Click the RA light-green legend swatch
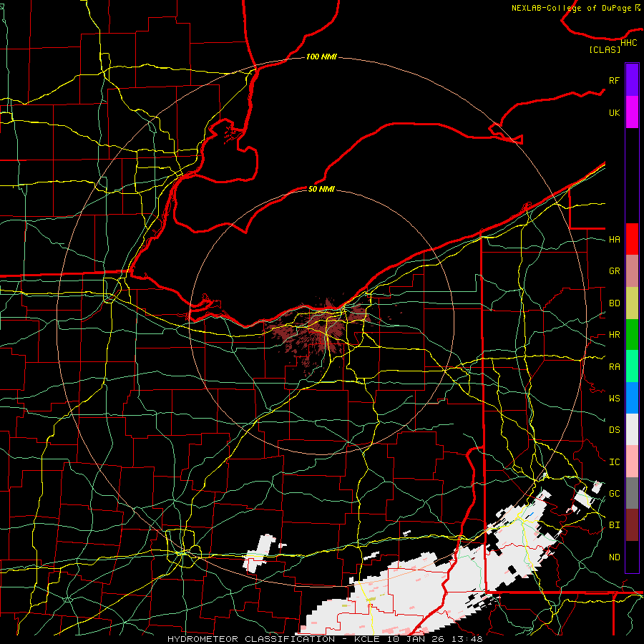Viewport: 644px width, 644px height. 632,366
